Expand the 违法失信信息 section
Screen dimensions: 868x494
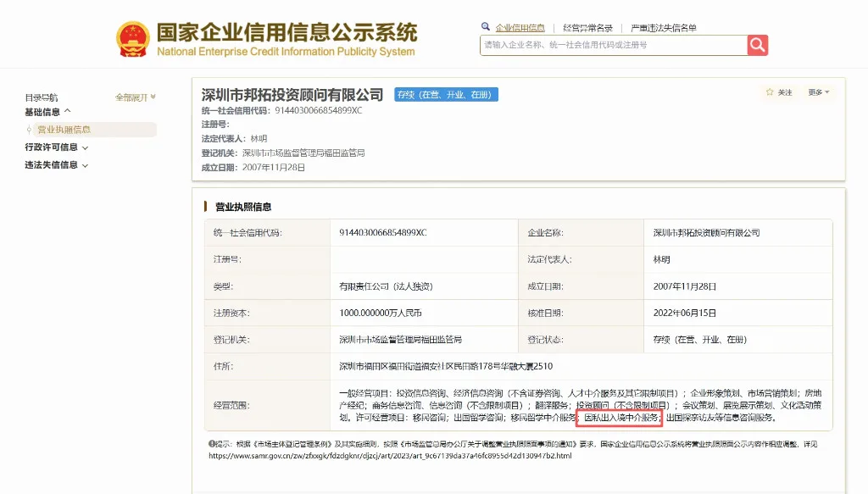tap(57, 165)
